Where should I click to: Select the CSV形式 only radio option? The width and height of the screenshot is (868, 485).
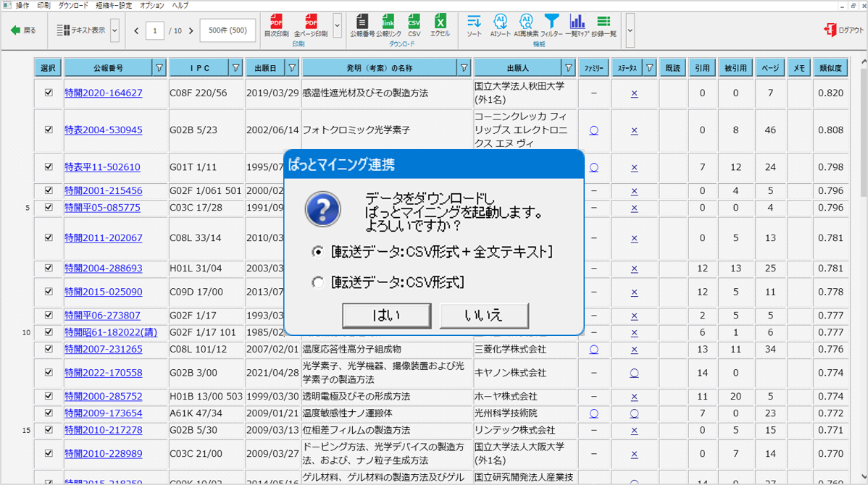pos(317,282)
